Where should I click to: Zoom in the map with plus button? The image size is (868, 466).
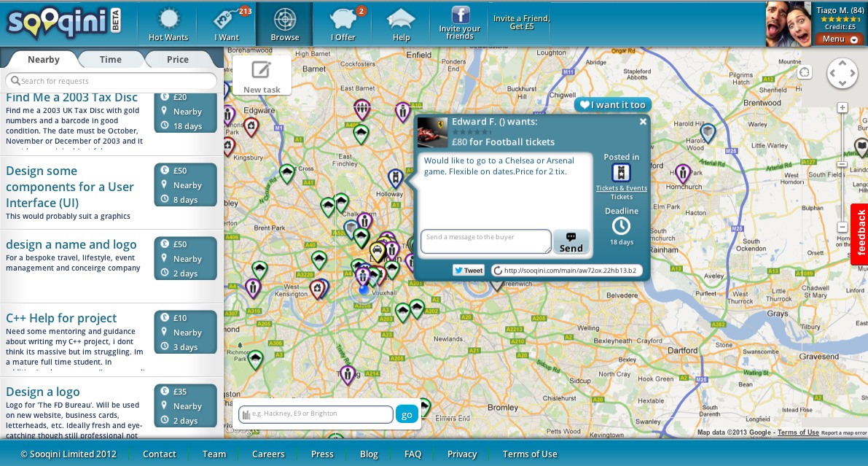[x=842, y=107]
